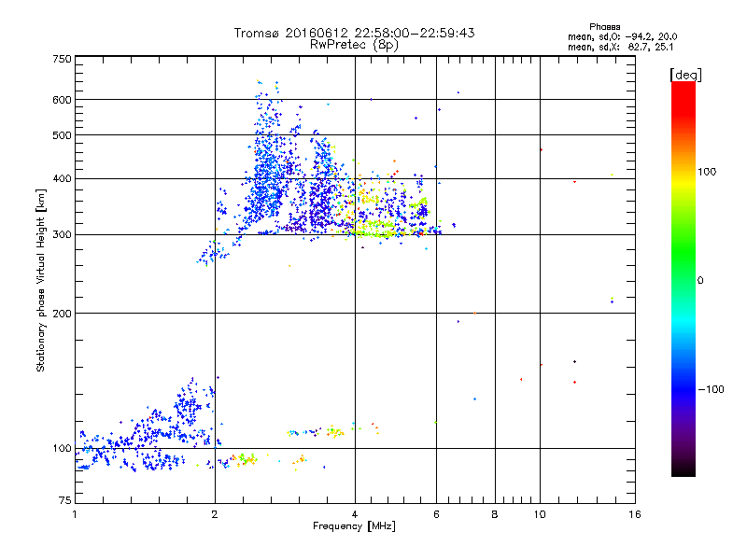Click the x-axis '8' tick label

(495, 514)
